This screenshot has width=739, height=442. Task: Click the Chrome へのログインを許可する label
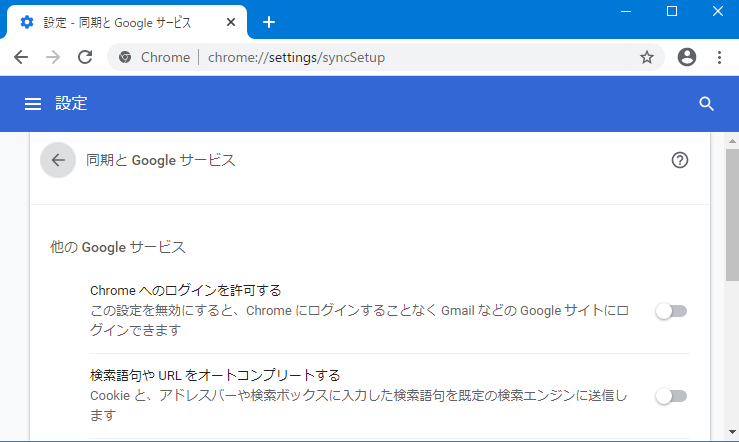point(186,290)
